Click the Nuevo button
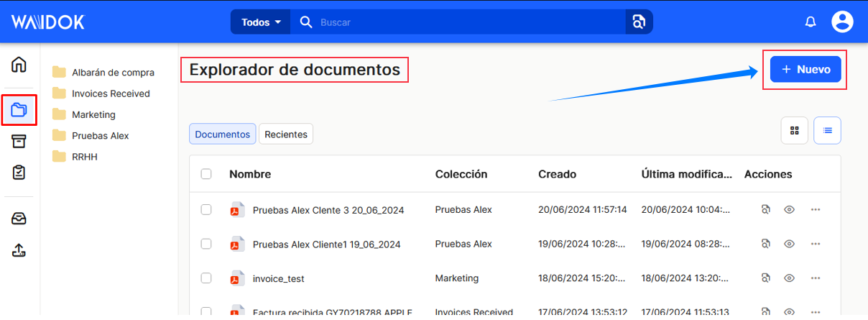This screenshot has height=320, width=868. (x=805, y=69)
